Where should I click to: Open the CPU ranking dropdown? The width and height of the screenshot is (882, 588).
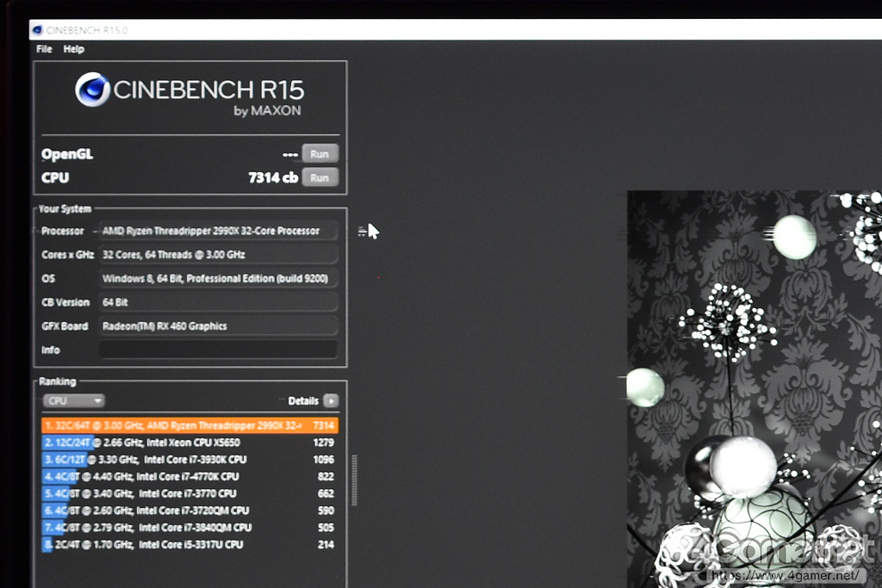pyautogui.click(x=74, y=401)
